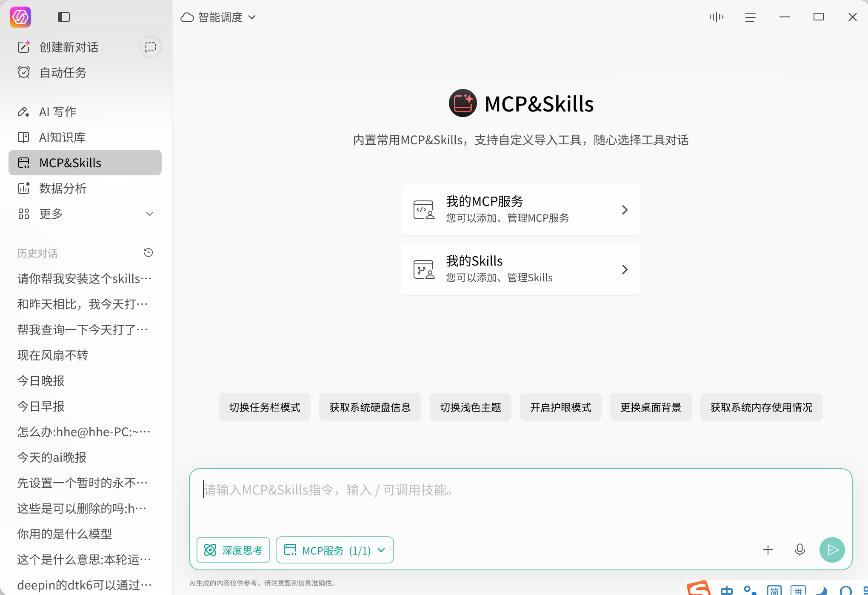Open 我的MCP服务 card
The height and width of the screenshot is (595, 868).
(x=521, y=210)
